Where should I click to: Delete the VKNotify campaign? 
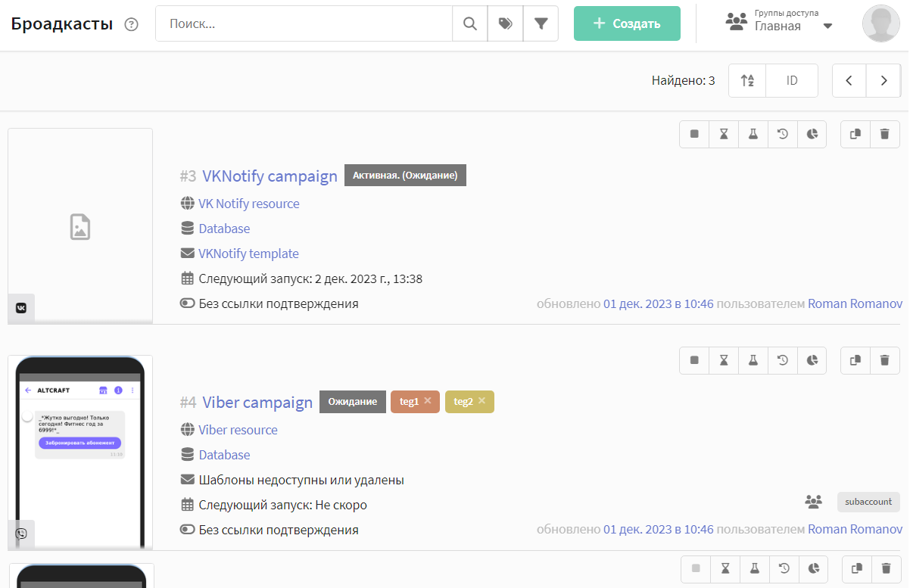click(885, 134)
